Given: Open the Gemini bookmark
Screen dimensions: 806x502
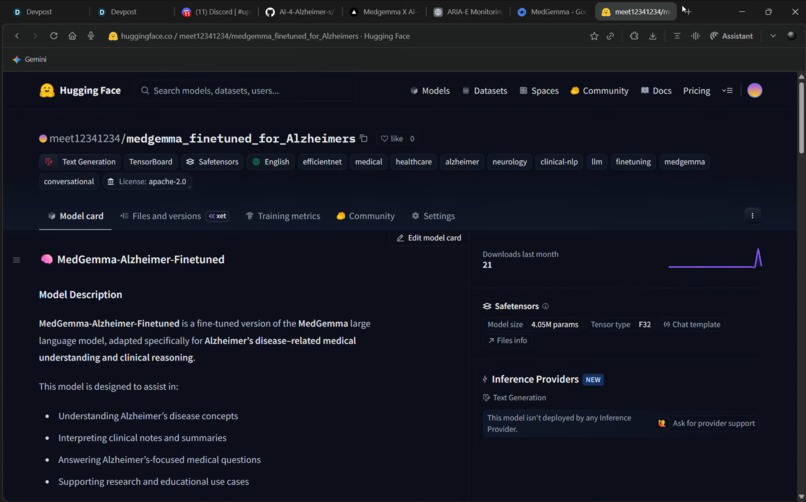Looking at the screenshot, I should pyautogui.click(x=29, y=59).
